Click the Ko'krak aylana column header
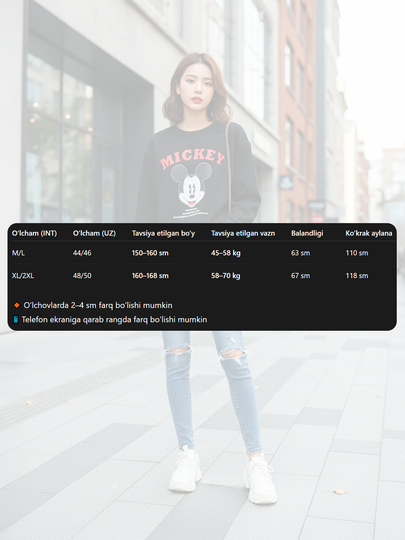 pos(368,233)
